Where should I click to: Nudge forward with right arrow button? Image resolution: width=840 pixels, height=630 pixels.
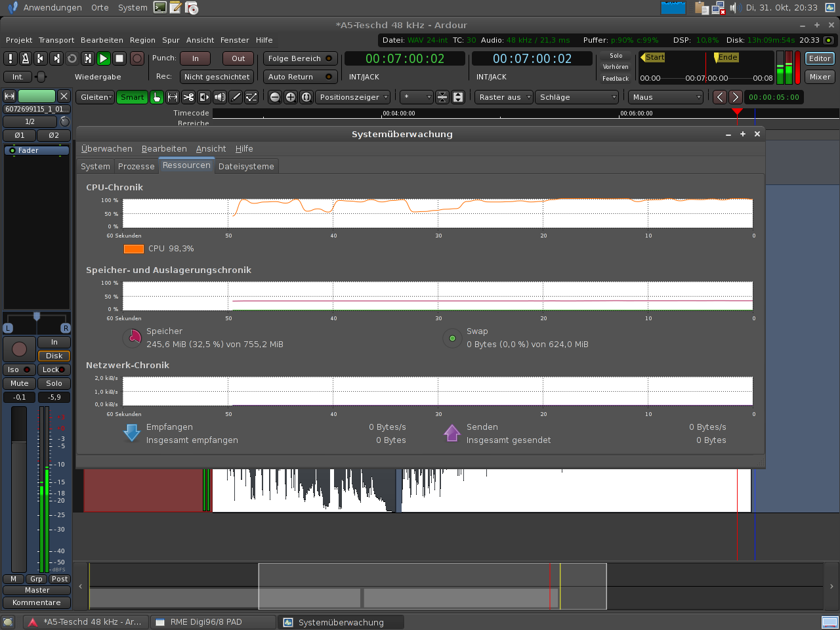coord(736,97)
